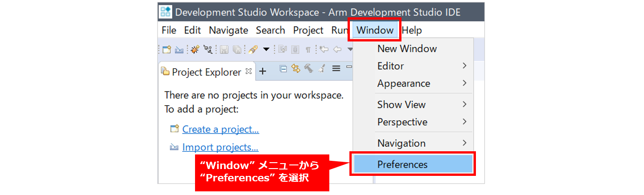Expand the Appearance submenu
The height and width of the screenshot is (195, 644).
(x=413, y=83)
